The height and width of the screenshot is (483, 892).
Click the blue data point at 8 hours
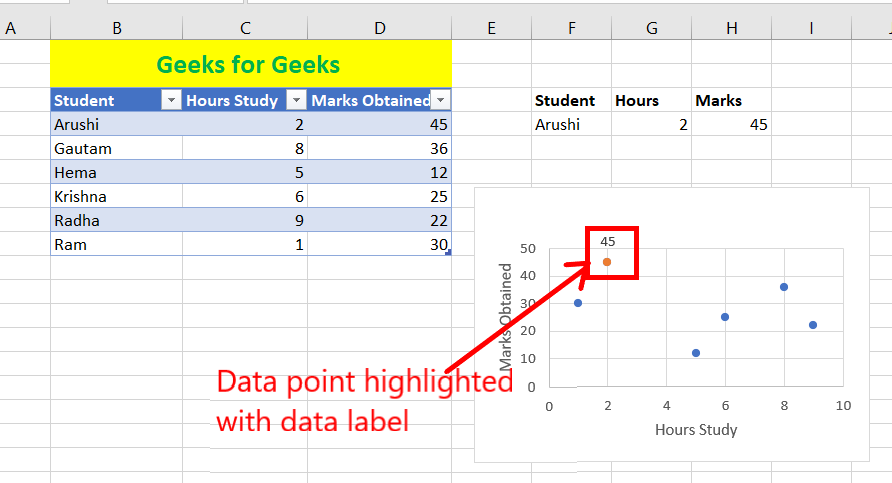(x=784, y=287)
